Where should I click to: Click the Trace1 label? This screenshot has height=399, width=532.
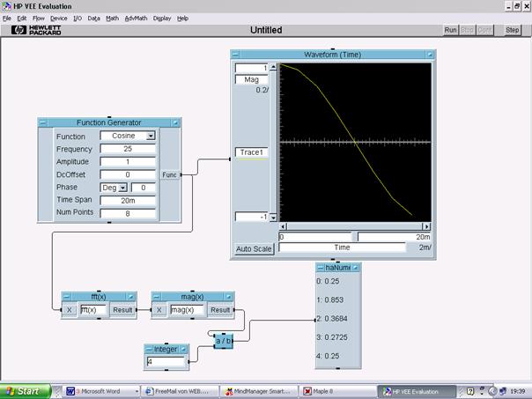point(251,152)
